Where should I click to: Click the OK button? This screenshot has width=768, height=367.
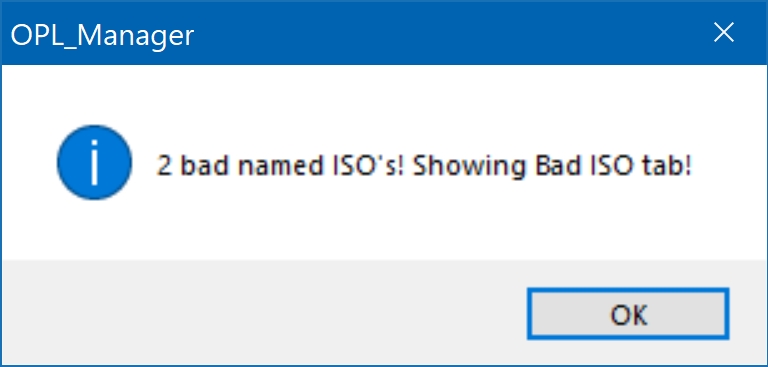[x=628, y=314]
